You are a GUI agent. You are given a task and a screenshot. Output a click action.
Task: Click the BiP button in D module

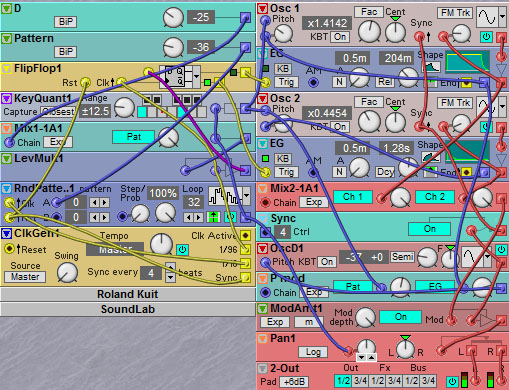coord(66,22)
